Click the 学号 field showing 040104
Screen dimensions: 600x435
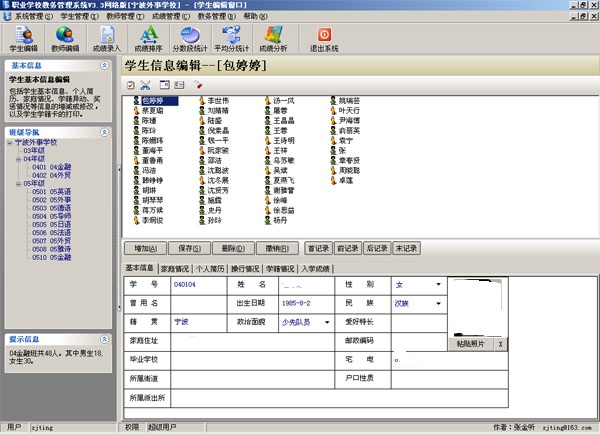(198, 285)
